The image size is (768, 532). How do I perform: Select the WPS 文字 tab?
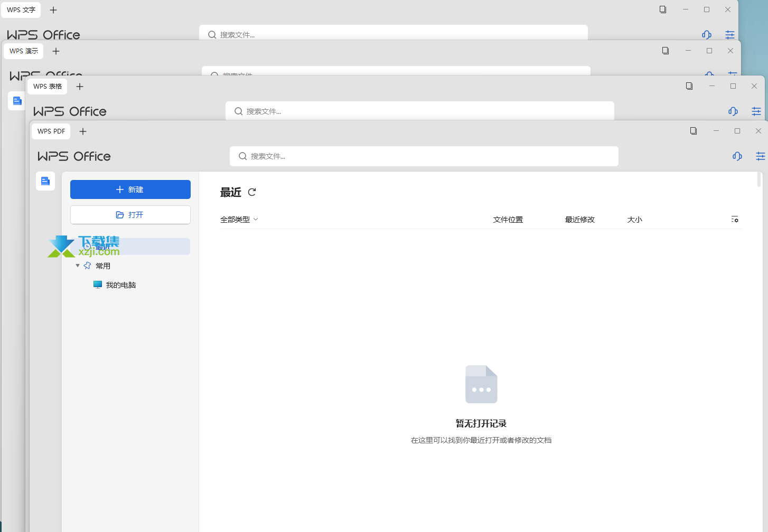coord(21,10)
